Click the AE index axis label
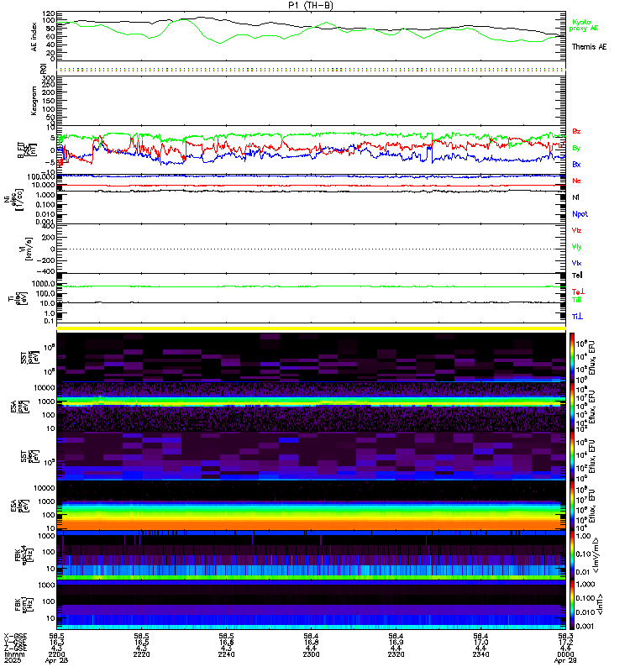The width and height of the screenshot is (630, 672). pos(34,37)
